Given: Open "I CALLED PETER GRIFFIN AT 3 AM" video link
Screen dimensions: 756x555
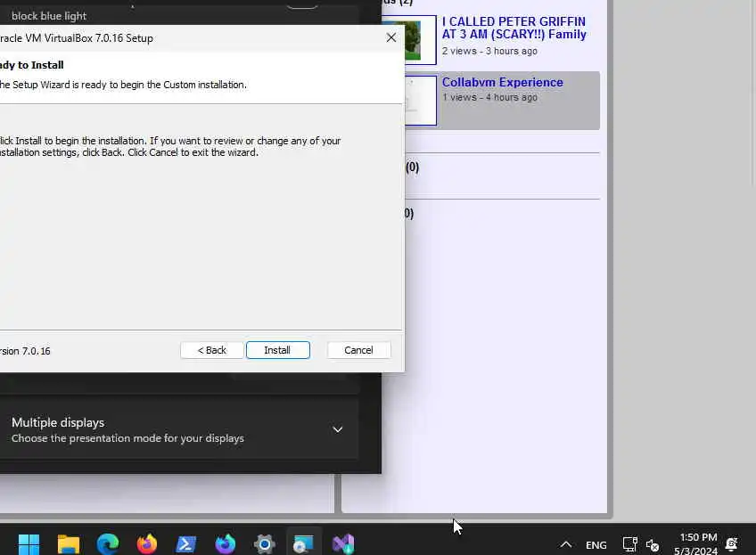Looking at the screenshot, I should coord(514,28).
